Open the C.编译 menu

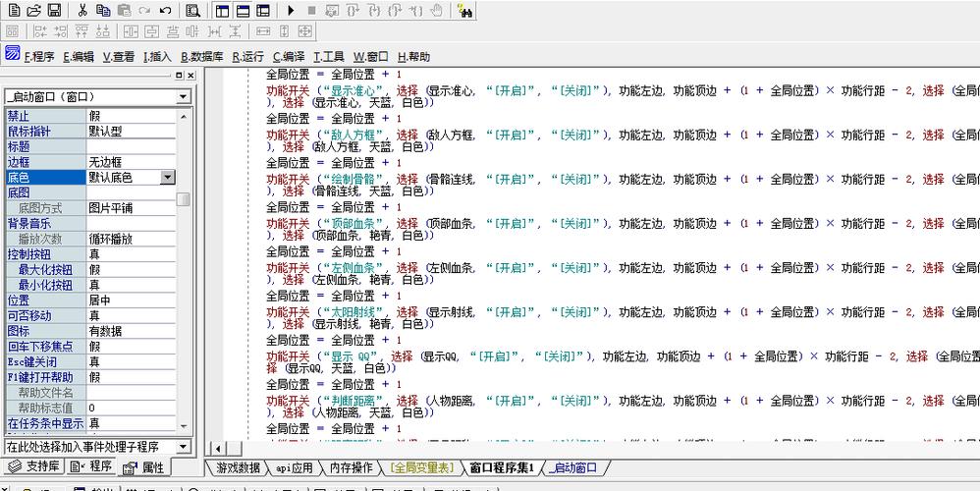pos(289,57)
